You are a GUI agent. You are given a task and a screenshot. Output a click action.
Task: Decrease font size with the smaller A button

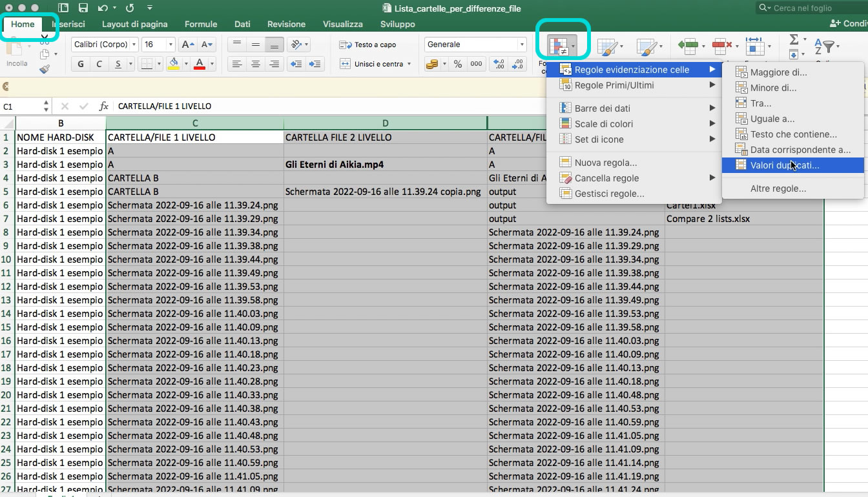pyautogui.click(x=207, y=45)
